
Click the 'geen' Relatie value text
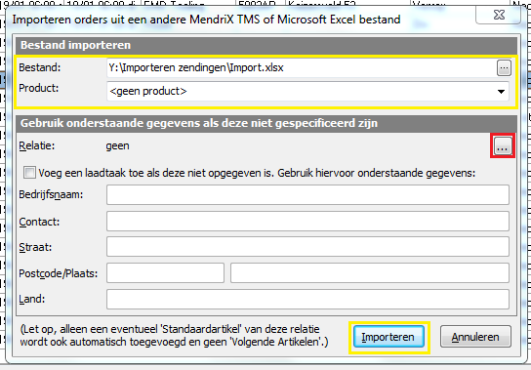tap(118, 146)
